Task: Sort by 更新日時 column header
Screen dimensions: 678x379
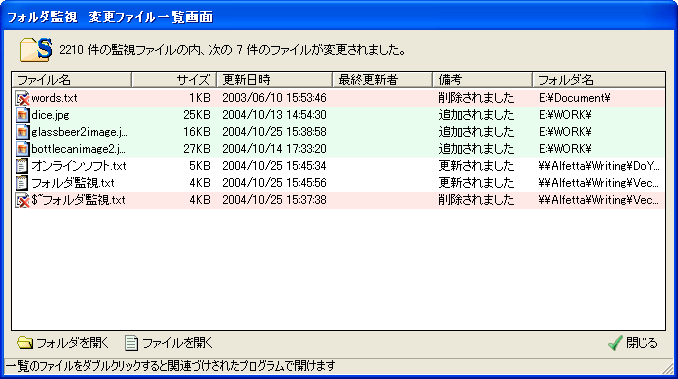Action: (x=274, y=80)
